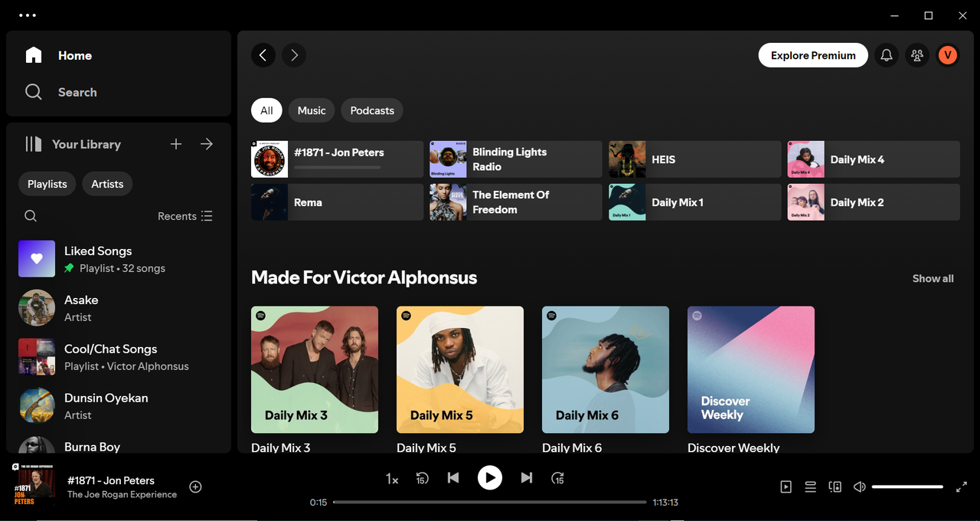
Task: Expand Your Library with arrow icon
Action: point(207,144)
